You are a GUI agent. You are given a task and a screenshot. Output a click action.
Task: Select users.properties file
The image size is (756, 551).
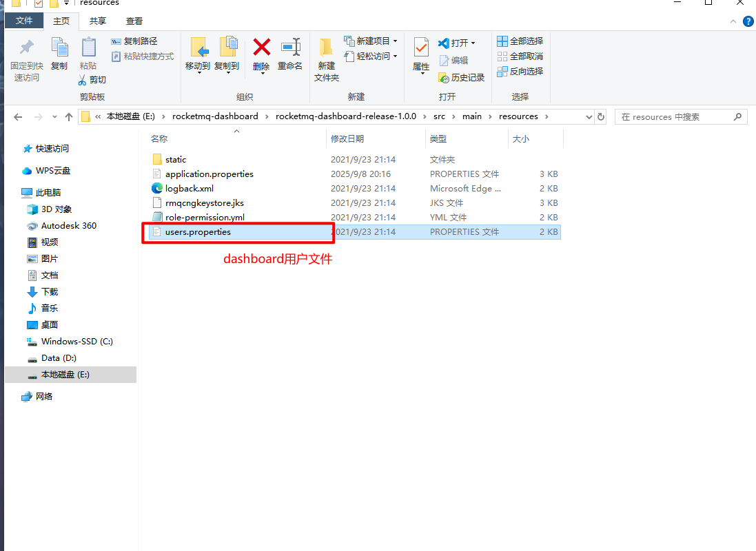coord(354,232)
